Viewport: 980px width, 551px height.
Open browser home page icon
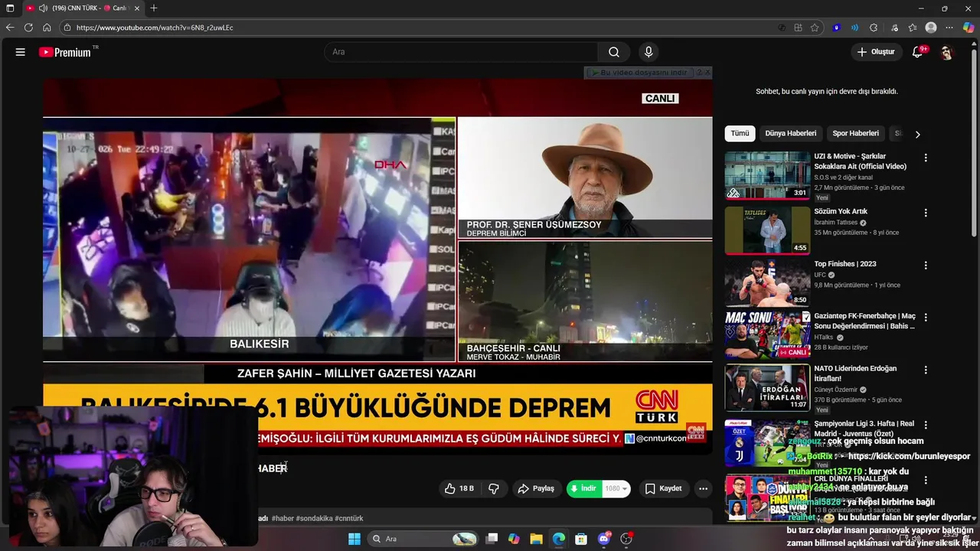pos(47,28)
